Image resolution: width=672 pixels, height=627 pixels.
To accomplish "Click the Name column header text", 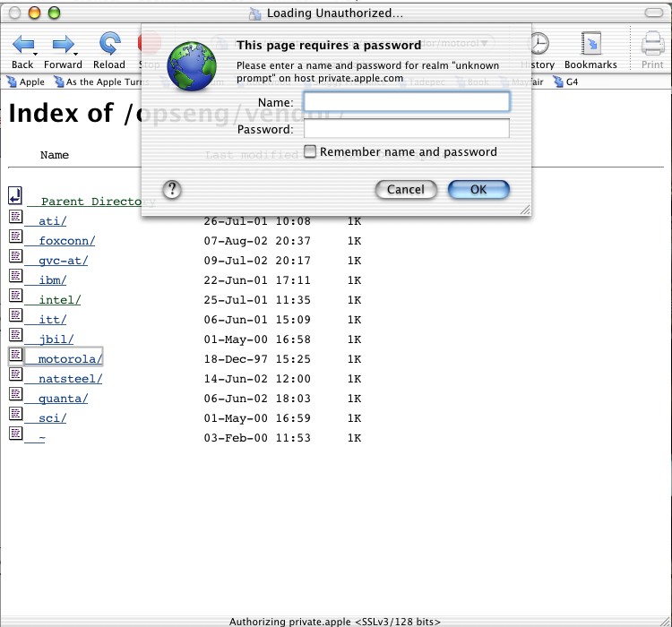I will [55, 155].
